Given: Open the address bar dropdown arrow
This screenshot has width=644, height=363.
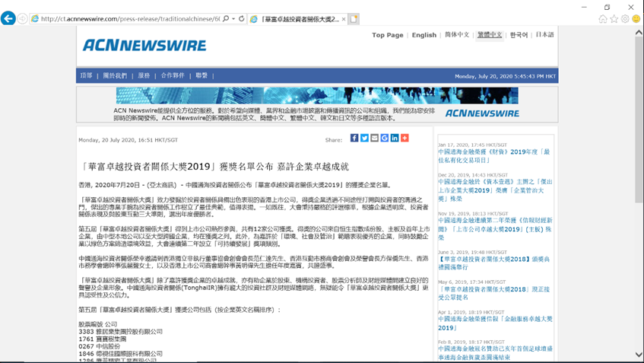Looking at the screenshot, I should [233, 19].
